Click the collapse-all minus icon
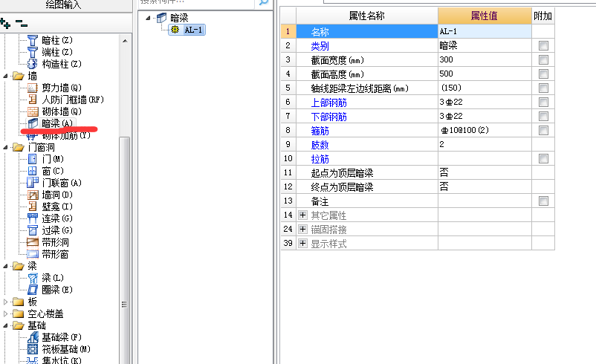Image resolution: width=596 pixels, height=364 pixels. tap(22, 24)
